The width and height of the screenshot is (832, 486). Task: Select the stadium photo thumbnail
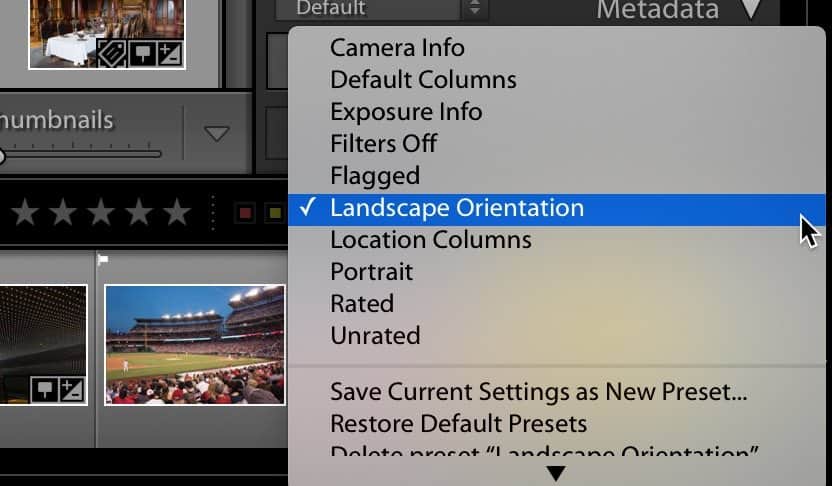coord(195,345)
